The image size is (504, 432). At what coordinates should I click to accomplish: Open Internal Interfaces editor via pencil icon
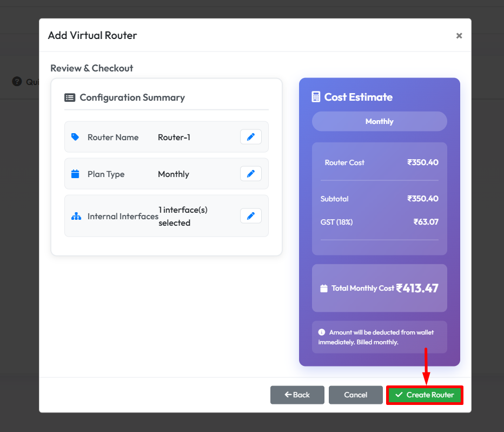pyautogui.click(x=250, y=216)
